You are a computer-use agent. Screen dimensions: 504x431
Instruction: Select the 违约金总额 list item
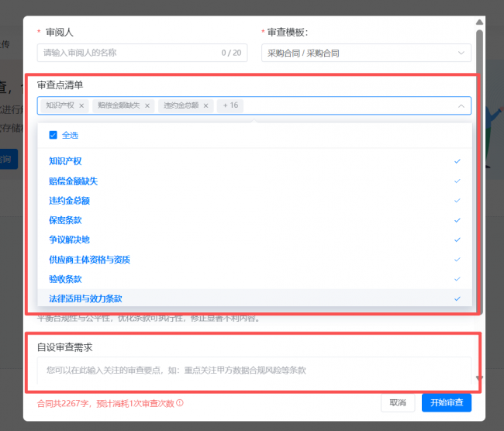tap(69, 200)
